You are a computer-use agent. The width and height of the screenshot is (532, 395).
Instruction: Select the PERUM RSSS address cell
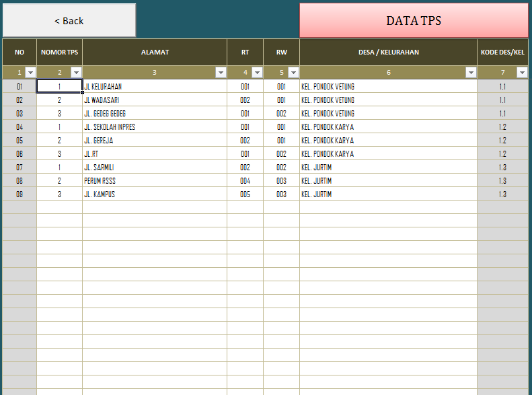[155, 180]
